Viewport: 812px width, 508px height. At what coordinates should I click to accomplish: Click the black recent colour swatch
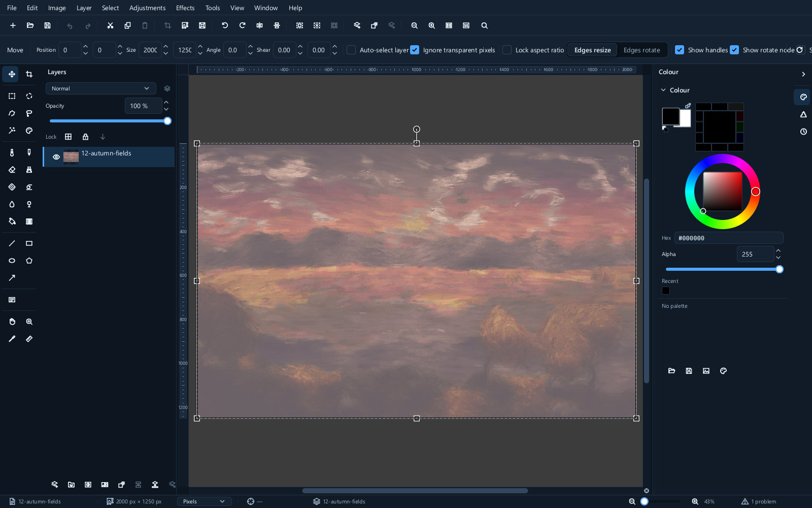point(666,291)
